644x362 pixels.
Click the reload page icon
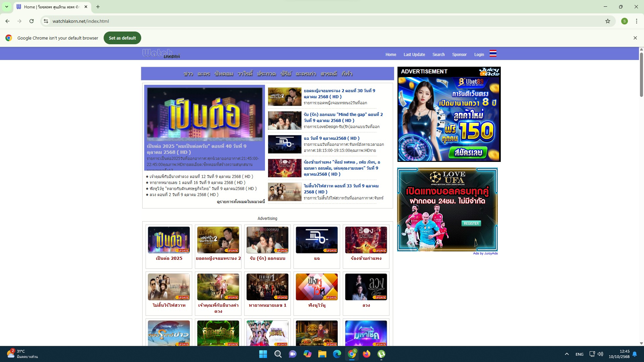point(32,21)
